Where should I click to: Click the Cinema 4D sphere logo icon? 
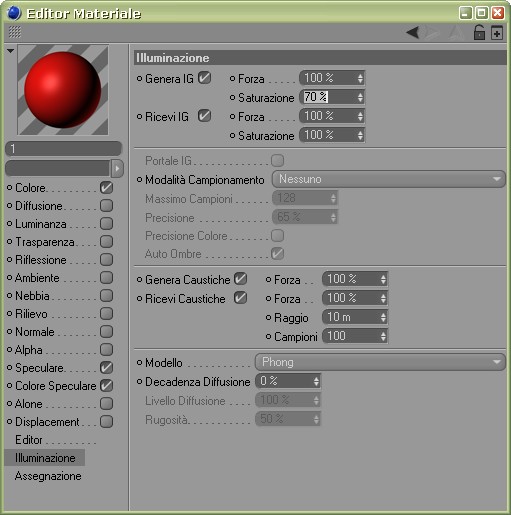(14, 13)
